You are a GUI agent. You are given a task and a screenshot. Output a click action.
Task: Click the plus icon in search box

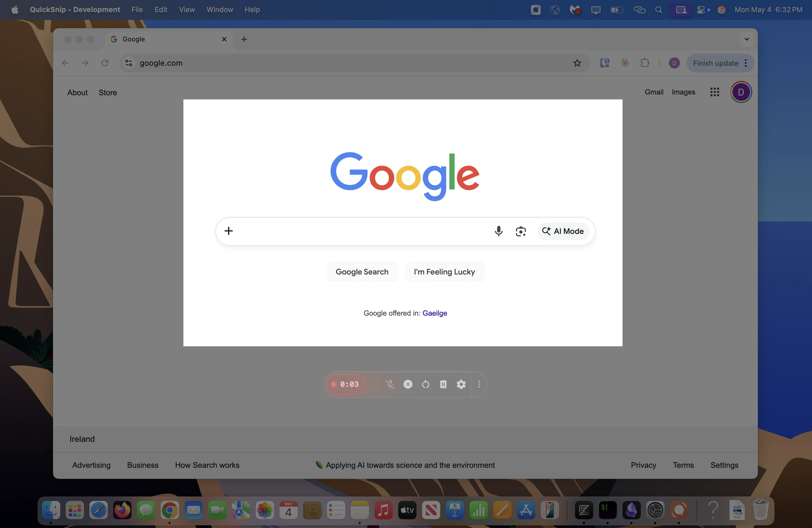click(x=229, y=231)
